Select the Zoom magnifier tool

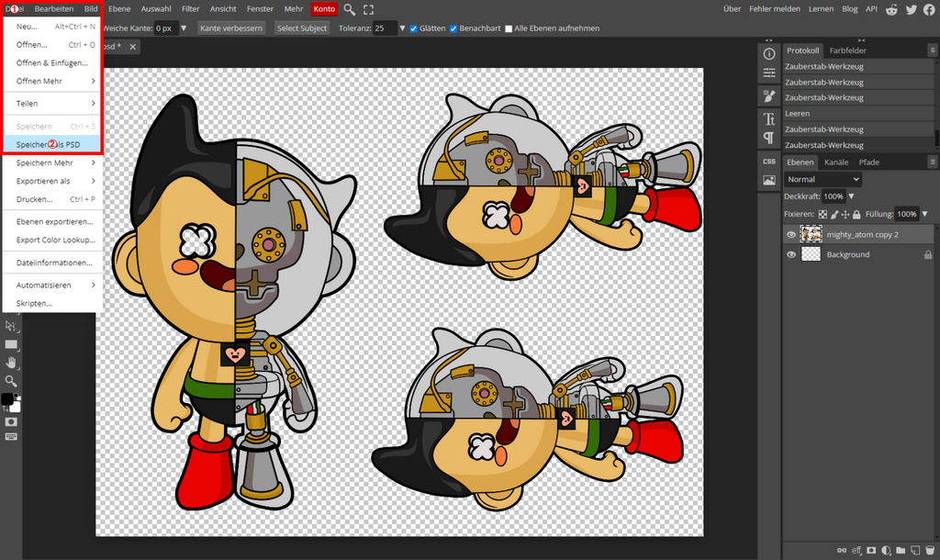[x=11, y=381]
